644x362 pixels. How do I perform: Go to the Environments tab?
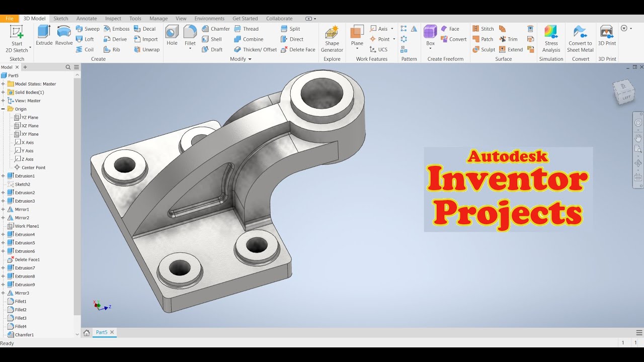click(209, 19)
